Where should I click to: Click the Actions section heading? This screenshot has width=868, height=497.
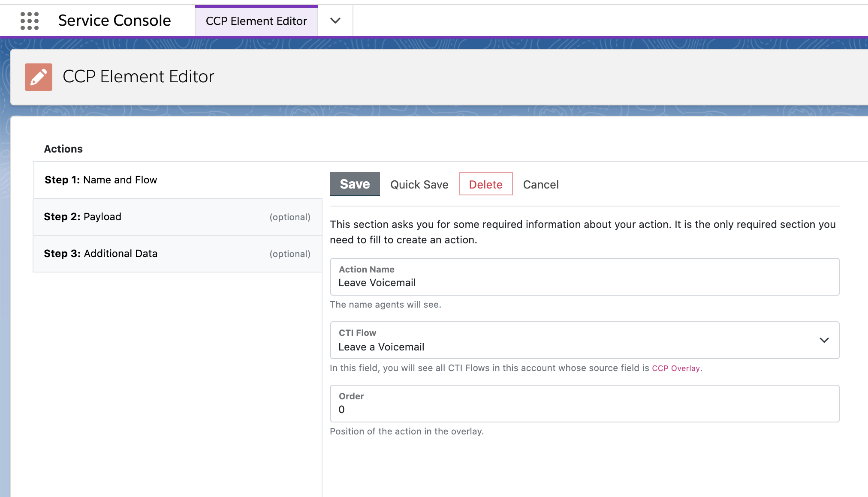(63, 149)
